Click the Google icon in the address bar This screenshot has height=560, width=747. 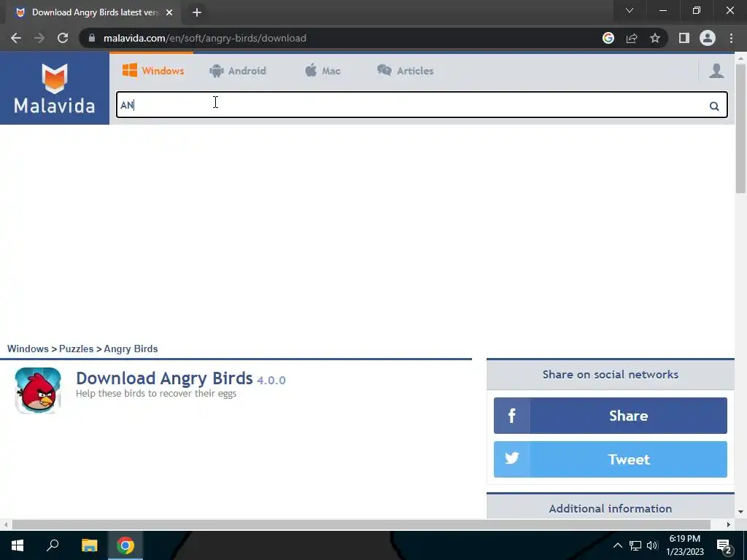click(x=608, y=38)
